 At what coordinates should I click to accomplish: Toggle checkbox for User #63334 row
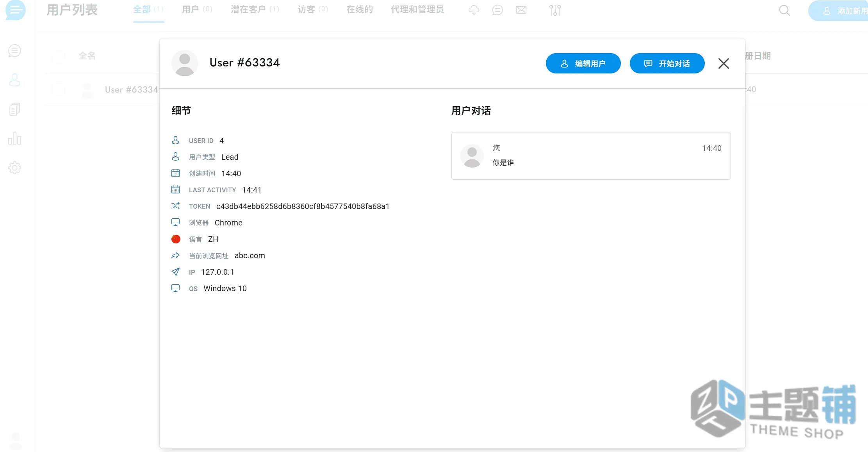pyautogui.click(x=59, y=89)
